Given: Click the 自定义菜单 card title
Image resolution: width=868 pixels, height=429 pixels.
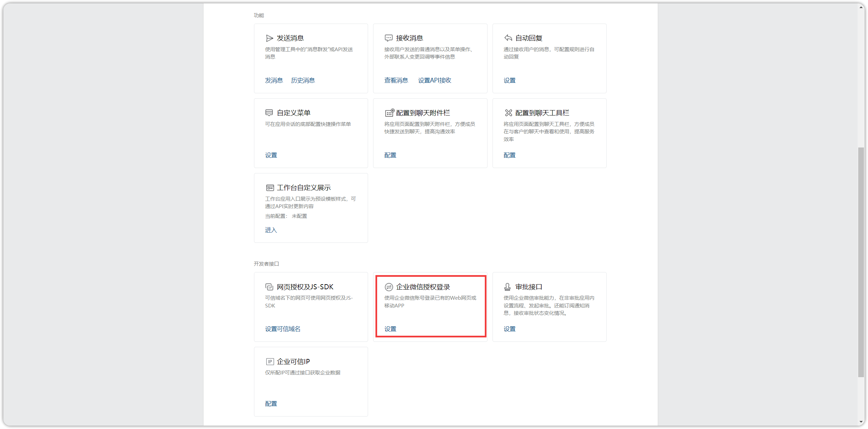Looking at the screenshot, I should [x=293, y=113].
